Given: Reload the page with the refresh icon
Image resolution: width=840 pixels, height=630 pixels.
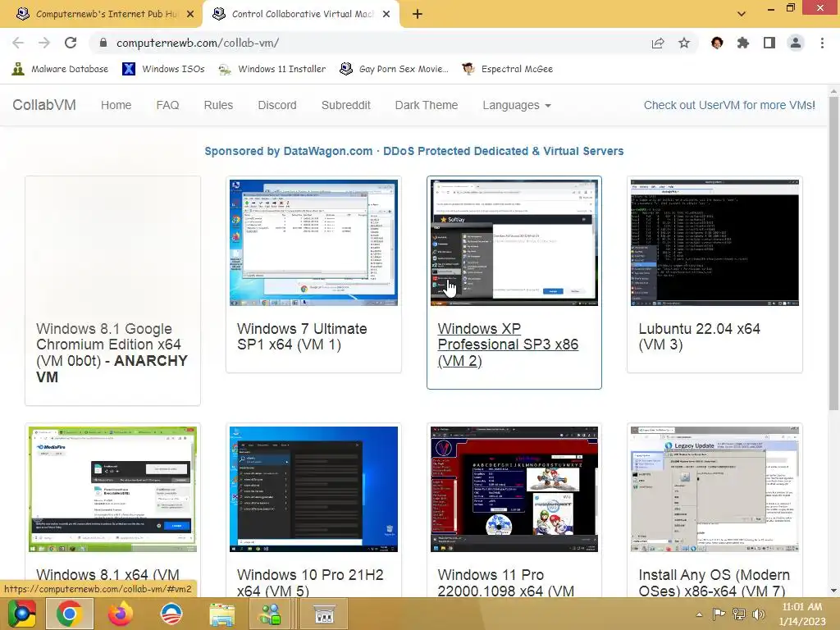Looking at the screenshot, I should pos(71,43).
